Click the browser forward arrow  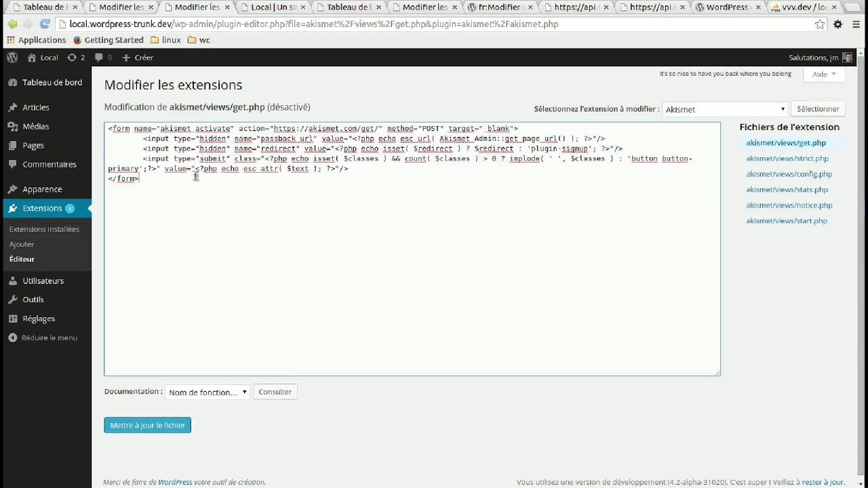tap(28, 24)
